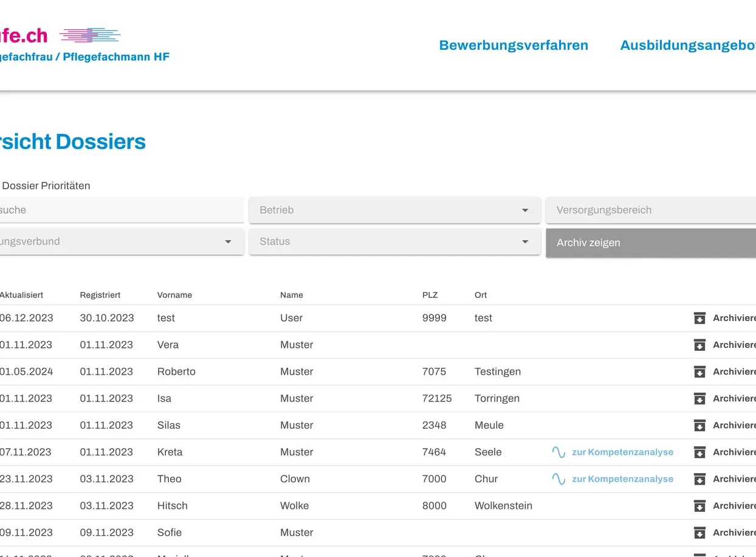Click the place 'Chur' in Theo row
Viewport: 756px width, 557px height.
pos(486,479)
